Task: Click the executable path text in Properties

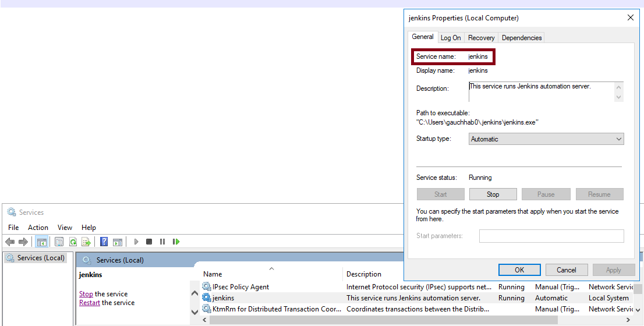Action: (x=477, y=122)
